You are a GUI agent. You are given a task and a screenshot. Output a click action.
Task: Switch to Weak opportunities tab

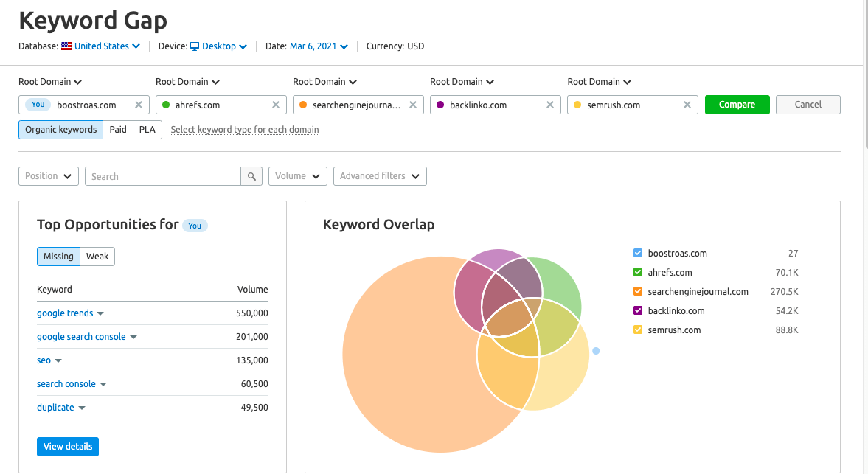[97, 257]
